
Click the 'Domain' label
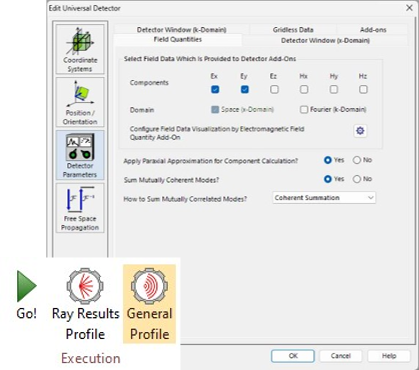coord(142,110)
